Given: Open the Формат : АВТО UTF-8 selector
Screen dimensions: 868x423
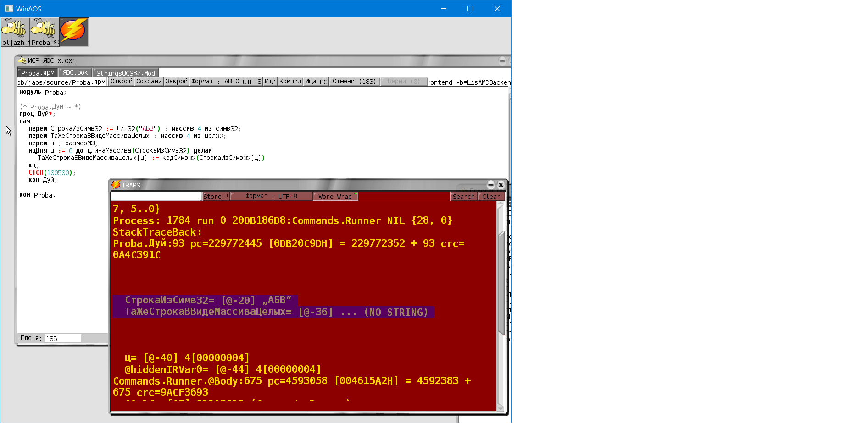Looking at the screenshot, I should coord(226,82).
